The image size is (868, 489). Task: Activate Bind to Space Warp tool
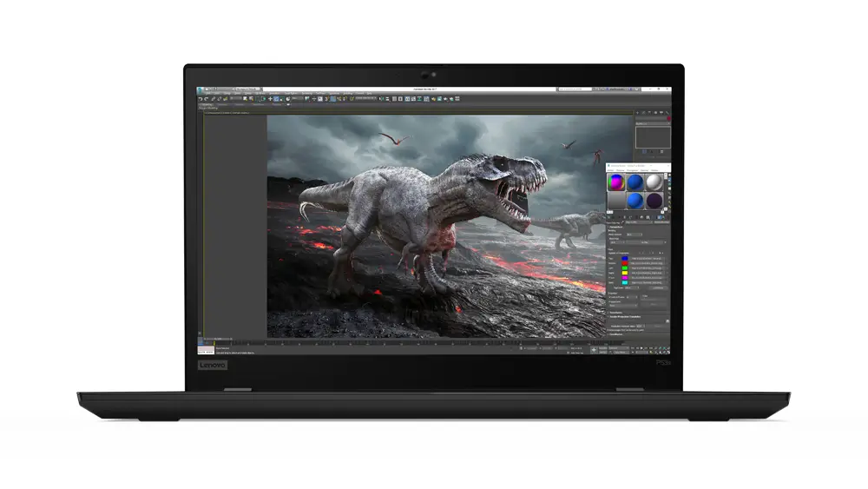[x=226, y=98]
